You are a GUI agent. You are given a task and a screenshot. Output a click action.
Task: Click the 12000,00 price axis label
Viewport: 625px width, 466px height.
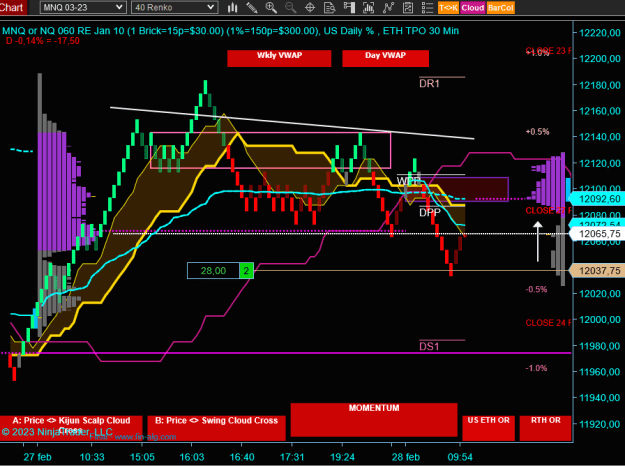click(599, 319)
